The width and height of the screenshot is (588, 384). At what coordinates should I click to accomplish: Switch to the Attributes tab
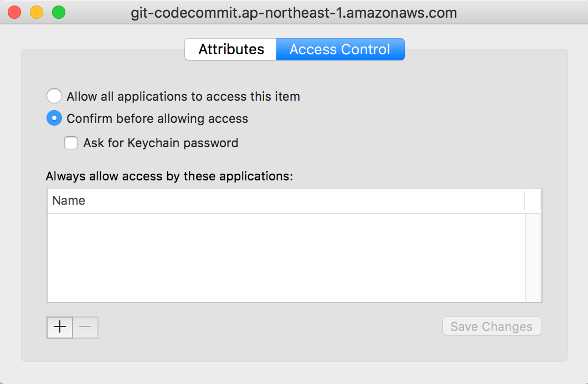230,49
